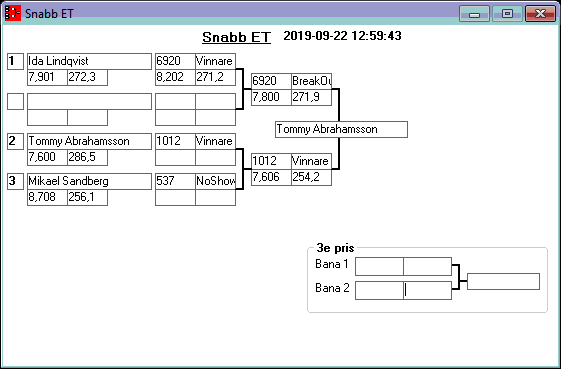Viewport: 561px width, 369px height.
Task: Click the Mikael Sandberg name field
Action: click(89, 181)
